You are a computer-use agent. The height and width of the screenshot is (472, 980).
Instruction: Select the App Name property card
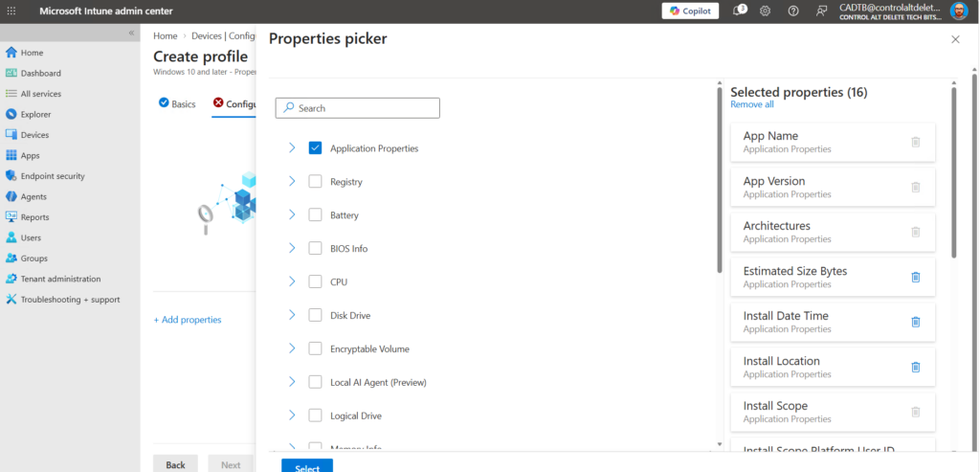point(833,142)
